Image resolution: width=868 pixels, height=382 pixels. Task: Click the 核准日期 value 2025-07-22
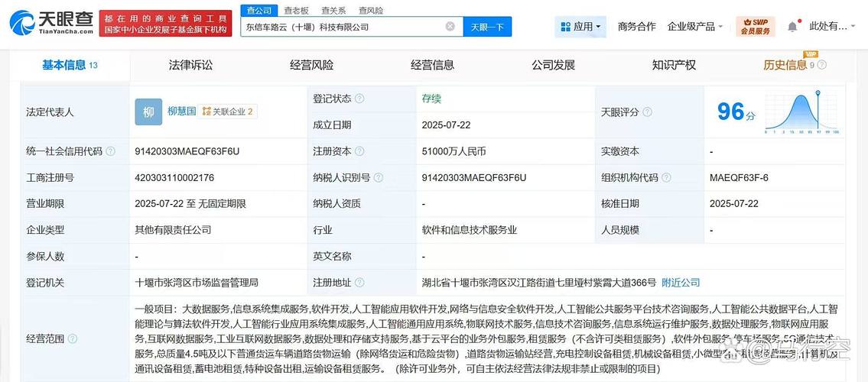click(734, 204)
